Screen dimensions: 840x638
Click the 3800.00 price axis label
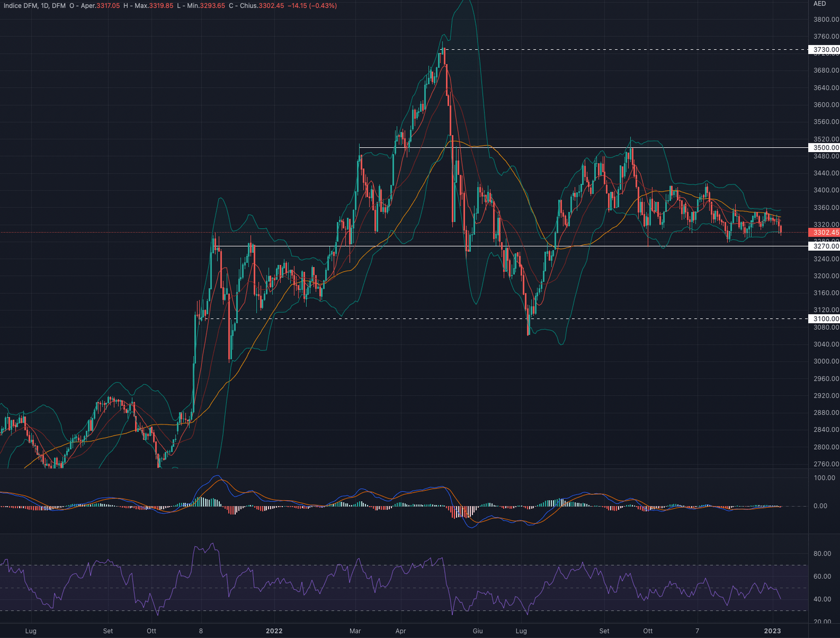pos(826,19)
